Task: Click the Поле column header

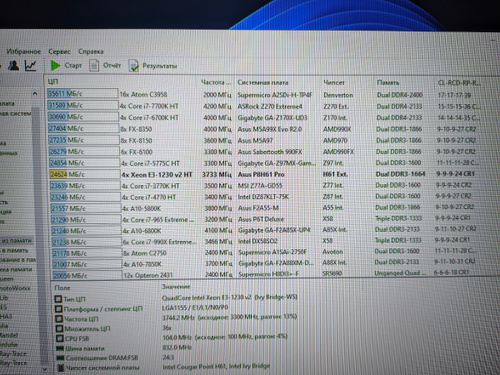Action: click(x=62, y=288)
